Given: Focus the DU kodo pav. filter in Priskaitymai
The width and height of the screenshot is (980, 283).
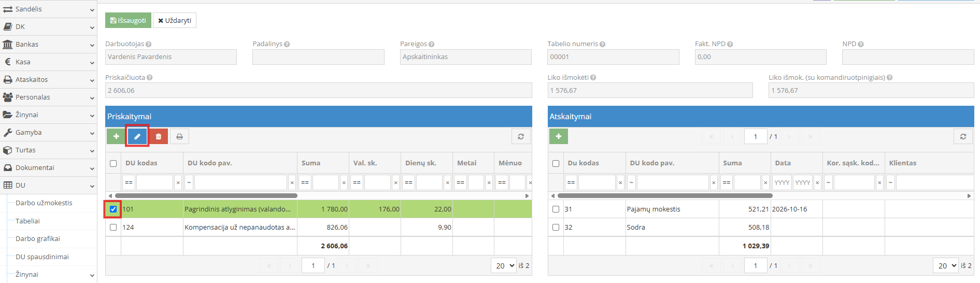Looking at the screenshot, I should pyautogui.click(x=240, y=182).
